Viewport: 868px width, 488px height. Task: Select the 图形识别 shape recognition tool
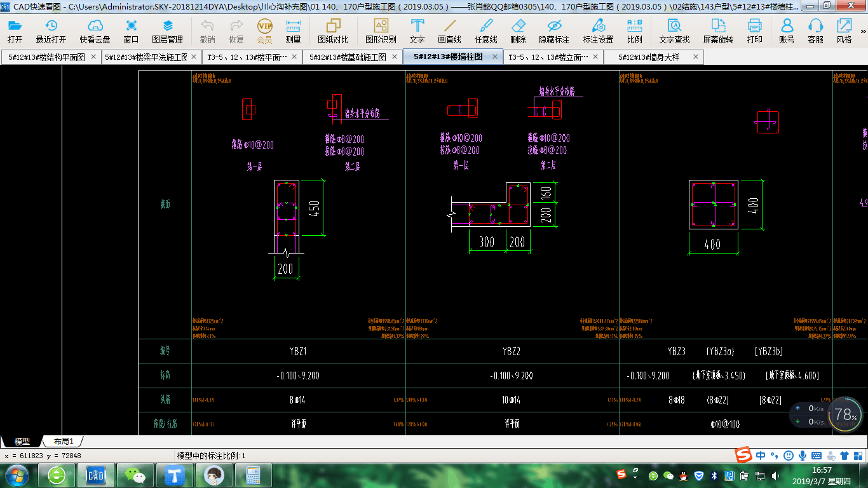pos(381,31)
